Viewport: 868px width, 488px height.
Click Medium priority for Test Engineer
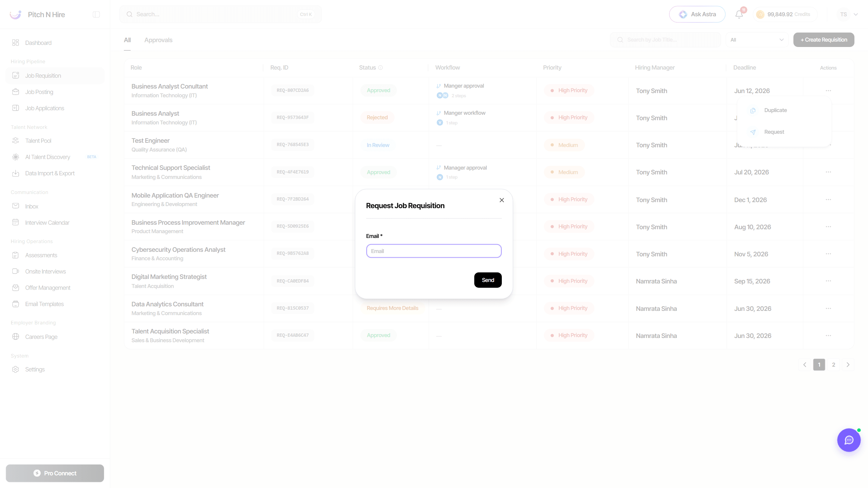pos(564,145)
